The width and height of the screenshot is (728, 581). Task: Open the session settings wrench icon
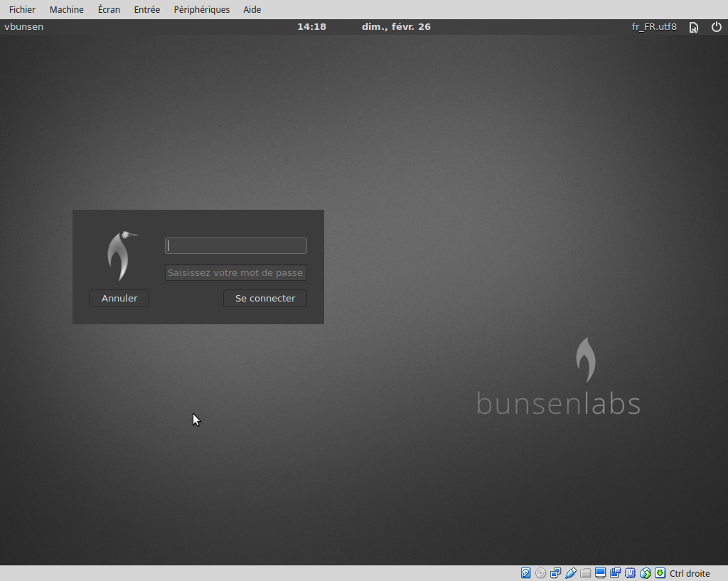point(694,28)
